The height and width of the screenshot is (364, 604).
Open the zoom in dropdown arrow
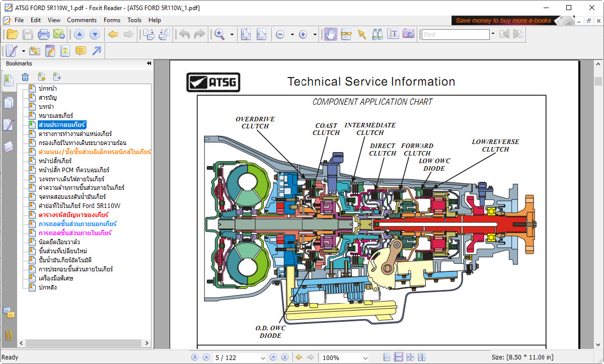315,35
